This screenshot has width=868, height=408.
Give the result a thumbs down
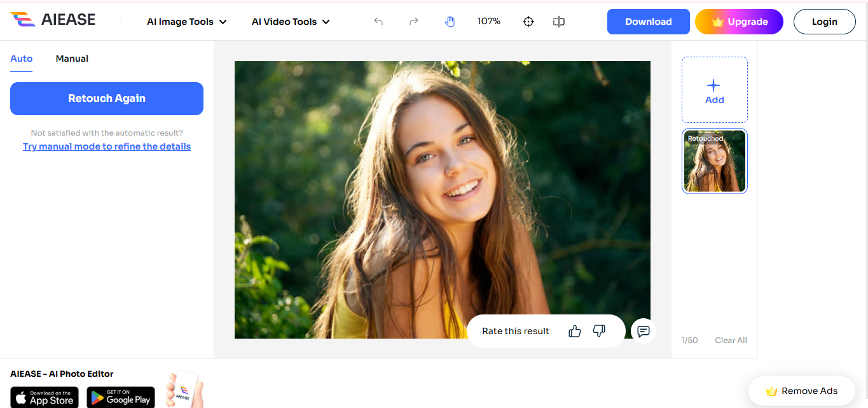pos(598,330)
